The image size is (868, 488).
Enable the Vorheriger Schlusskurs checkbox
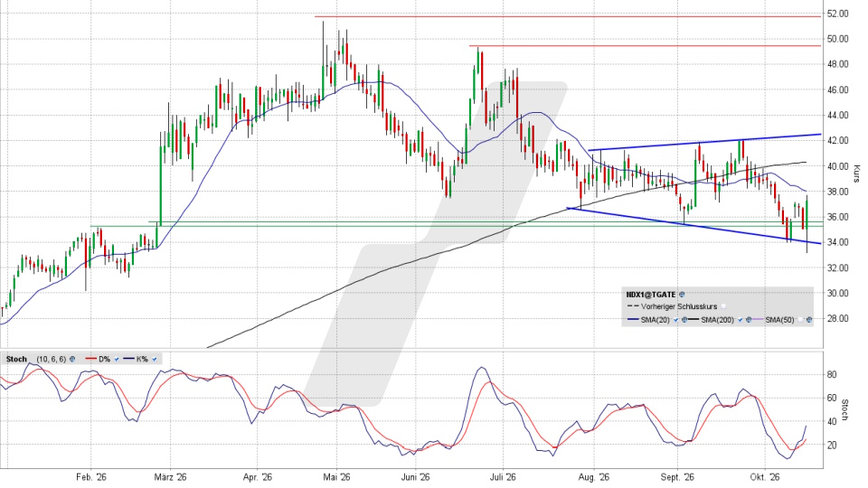pyautogui.click(x=723, y=306)
